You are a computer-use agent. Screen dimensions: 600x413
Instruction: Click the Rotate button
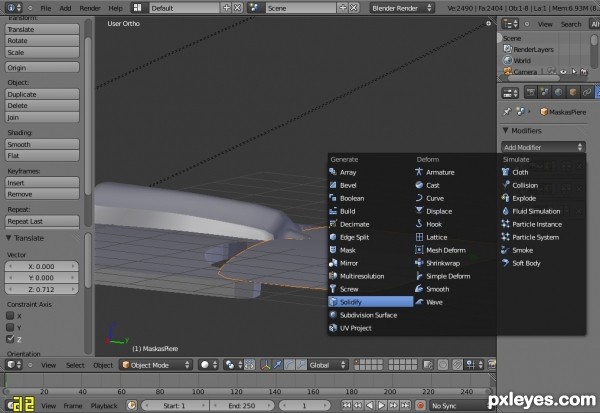click(42, 41)
